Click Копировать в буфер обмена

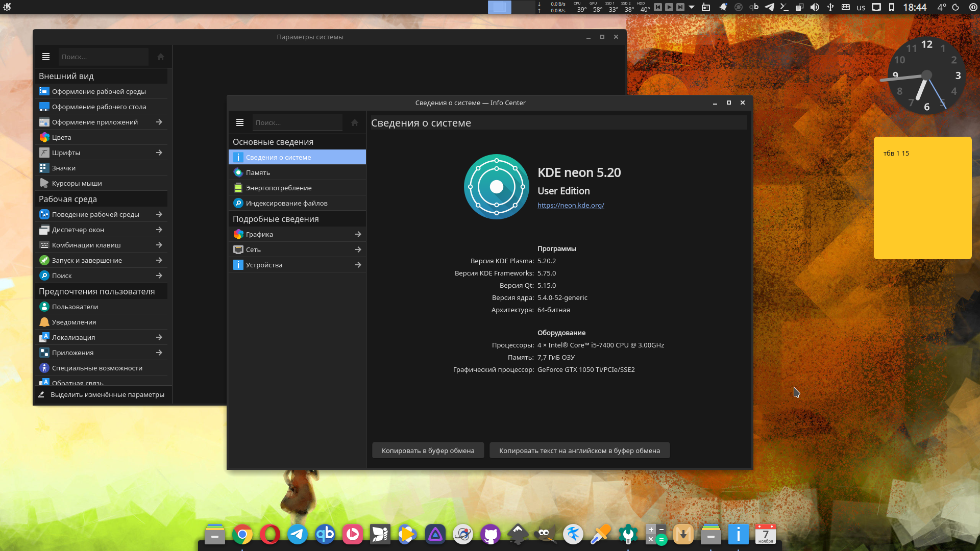(428, 450)
